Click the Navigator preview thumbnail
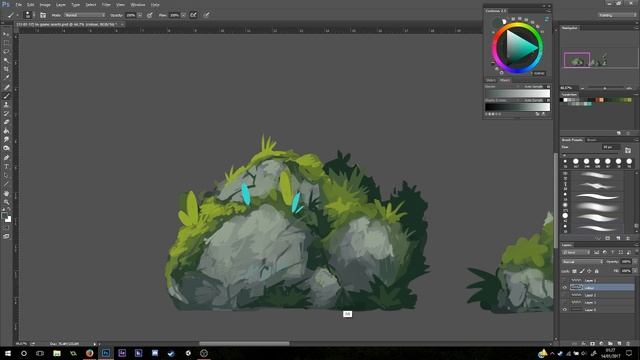 point(599,57)
